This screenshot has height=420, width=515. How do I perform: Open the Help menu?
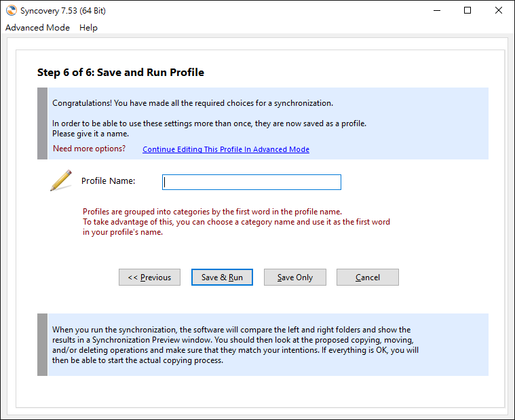pos(88,28)
